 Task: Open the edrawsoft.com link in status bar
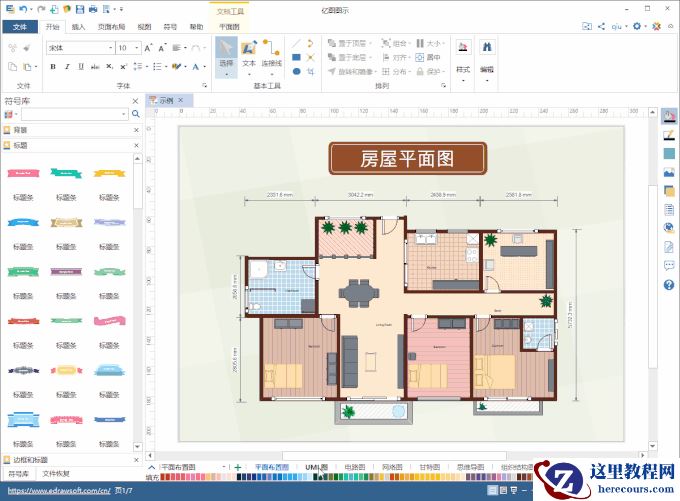pos(59,491)
